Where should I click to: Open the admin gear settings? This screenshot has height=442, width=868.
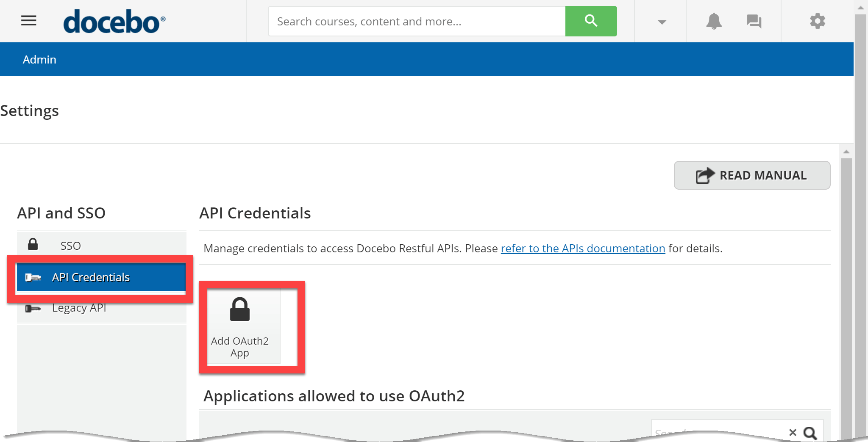point(817,21)
